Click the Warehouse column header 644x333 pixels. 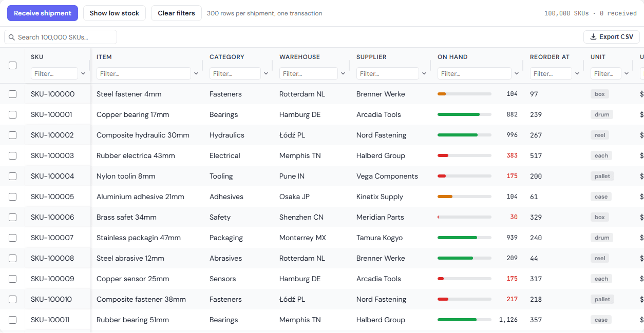299,57
